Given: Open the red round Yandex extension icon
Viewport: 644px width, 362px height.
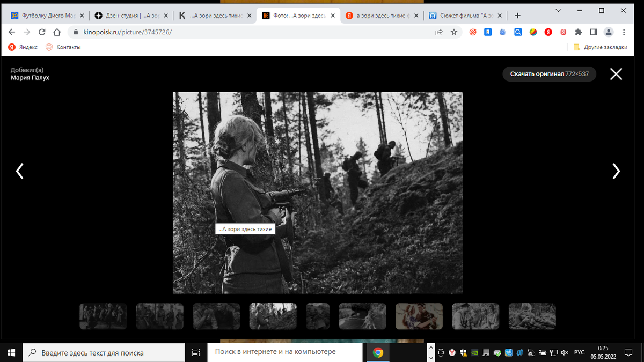Looking at the screenshot, I should click(548, 32).
